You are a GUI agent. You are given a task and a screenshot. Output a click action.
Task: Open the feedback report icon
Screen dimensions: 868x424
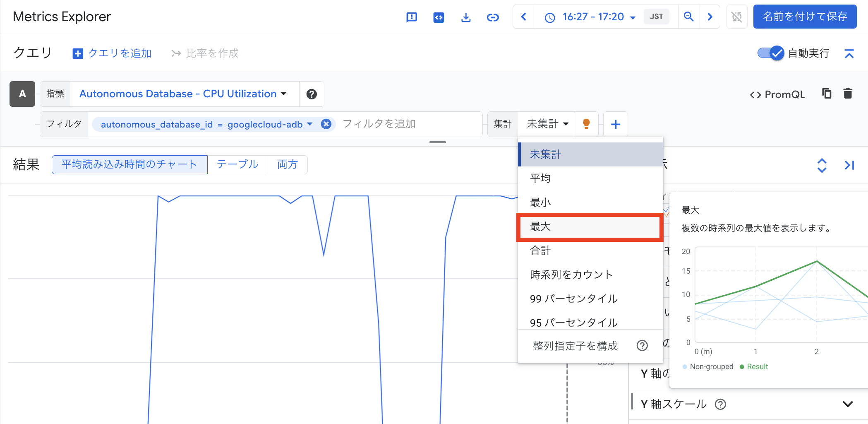pos(411,17)
